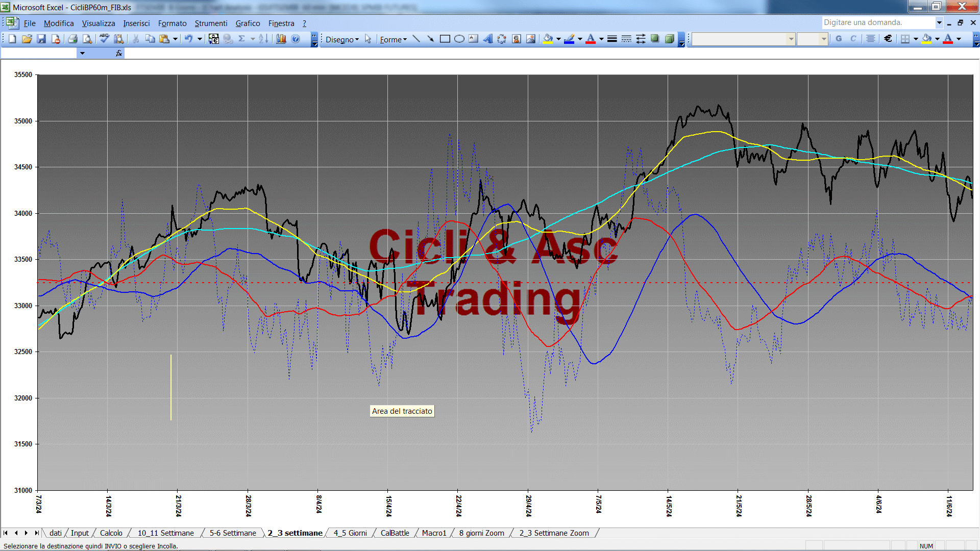Switch to the Macro1 sheet tab

(434, 533)
